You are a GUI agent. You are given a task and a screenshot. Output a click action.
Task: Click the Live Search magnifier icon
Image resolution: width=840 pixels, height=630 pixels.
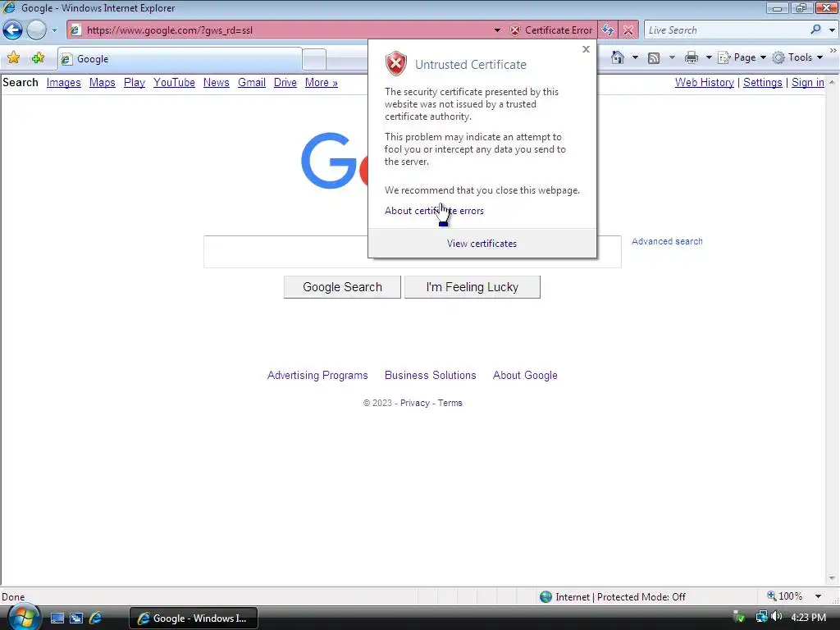tap(816, 30)
